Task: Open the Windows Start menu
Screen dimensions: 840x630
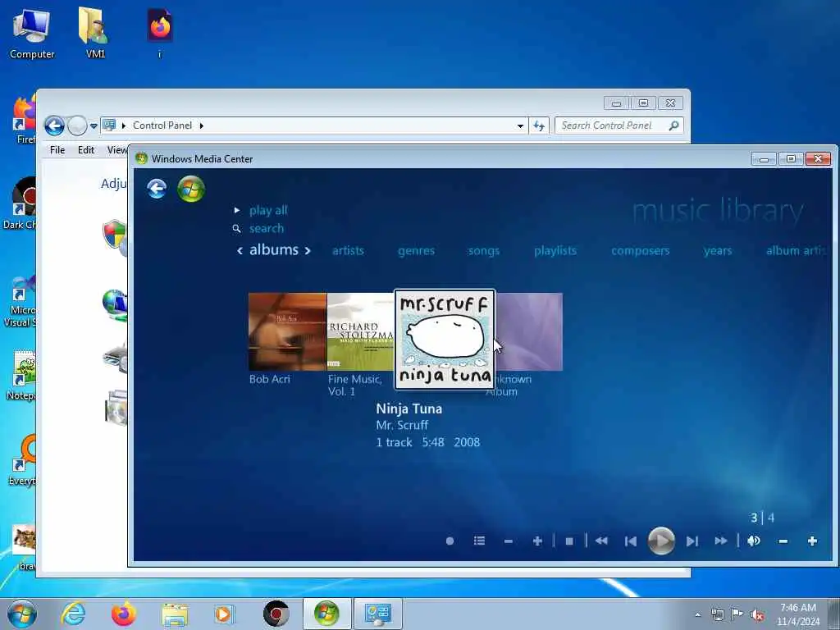Action: pyautogui.click(x=22, y=614)
